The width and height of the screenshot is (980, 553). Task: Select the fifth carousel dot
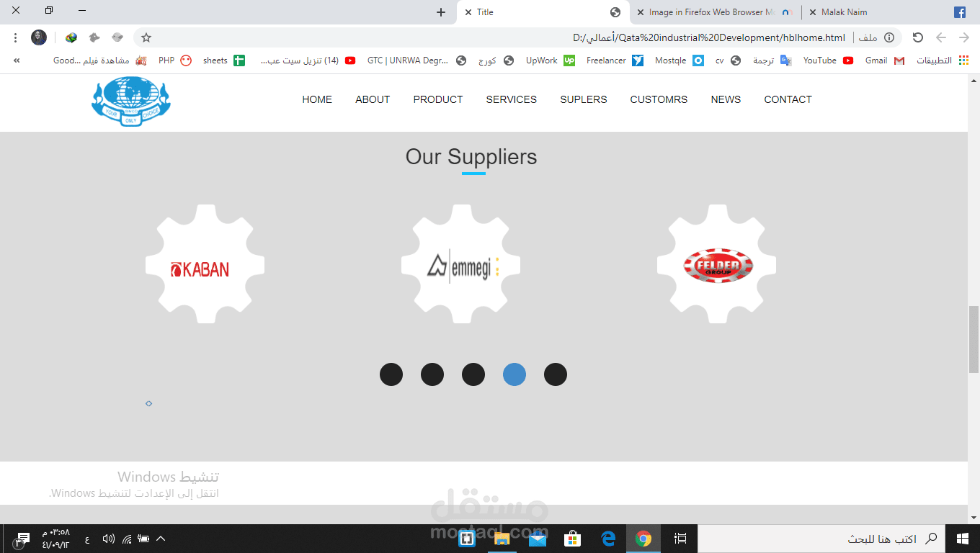click(556, 374)
